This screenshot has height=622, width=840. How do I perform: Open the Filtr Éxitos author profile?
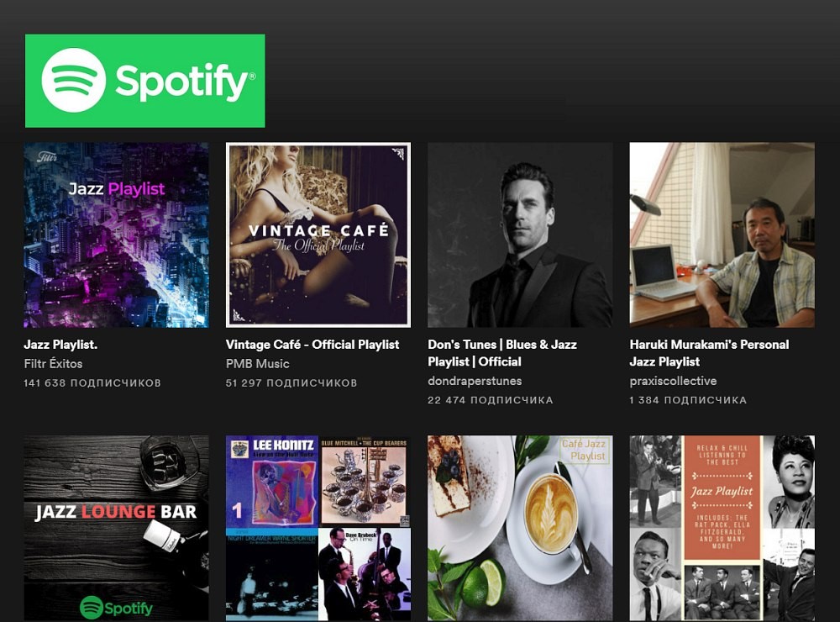click(x=53, y=364)
